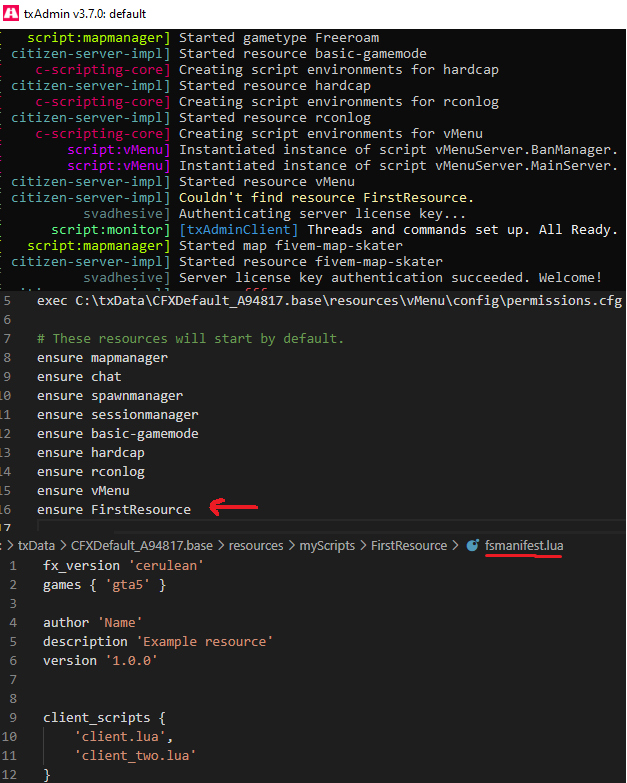Place cursor on 'ensure spawnmanager' line
This screenshot has height=783, width=627.
[x=110, y=395]
